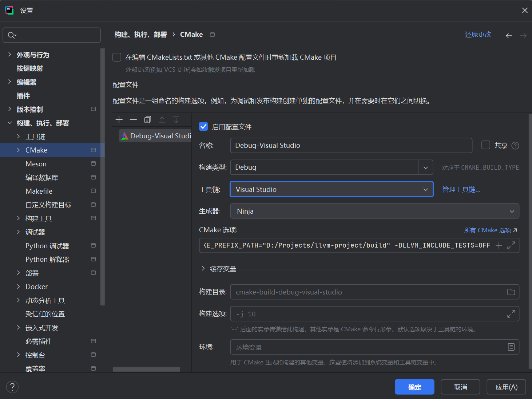Open Makefile settings page
The width and height of the screenshot is (532, 399).
[x=39, y=191]
